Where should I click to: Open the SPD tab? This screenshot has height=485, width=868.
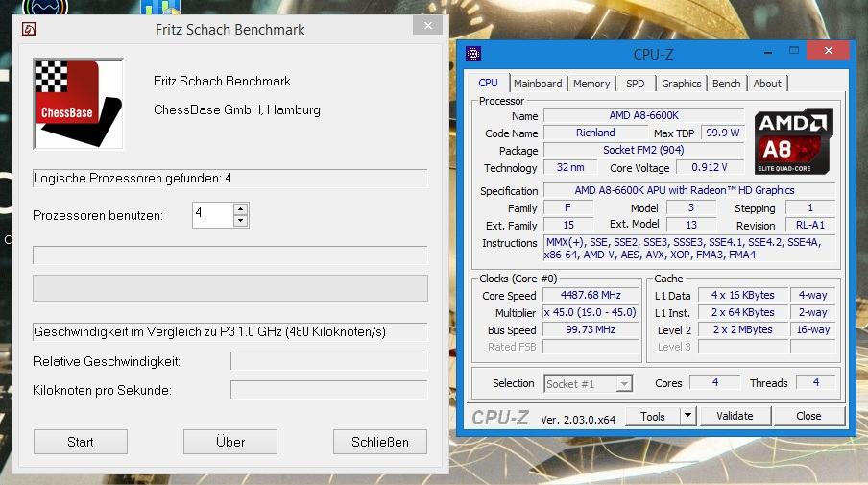click(635, 84)
